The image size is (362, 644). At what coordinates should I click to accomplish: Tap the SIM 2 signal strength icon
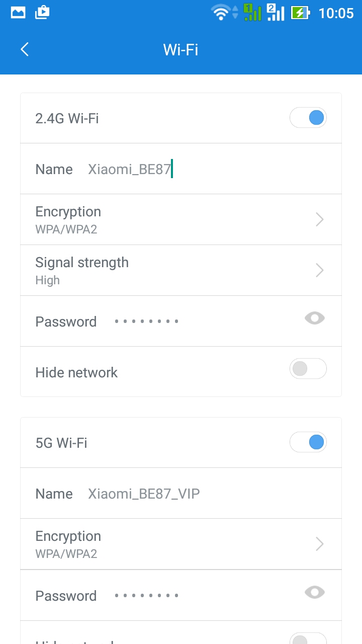click(276, 12)
